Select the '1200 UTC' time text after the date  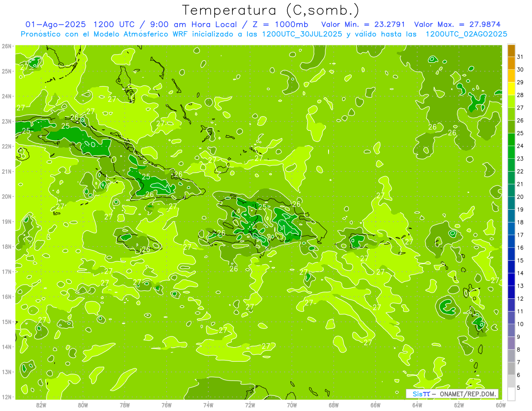click(x=115, y=24)
